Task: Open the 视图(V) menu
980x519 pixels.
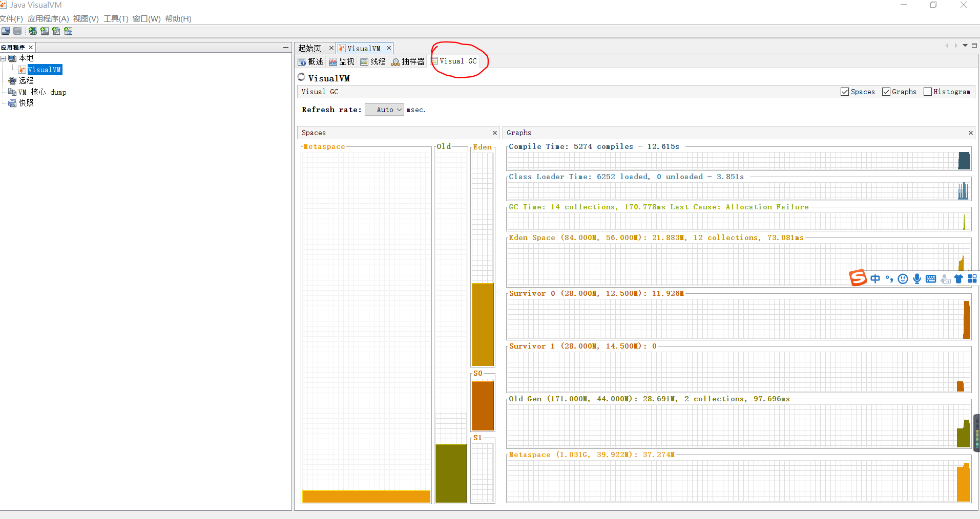Action: pyautogui.click(x=86, y=19)
